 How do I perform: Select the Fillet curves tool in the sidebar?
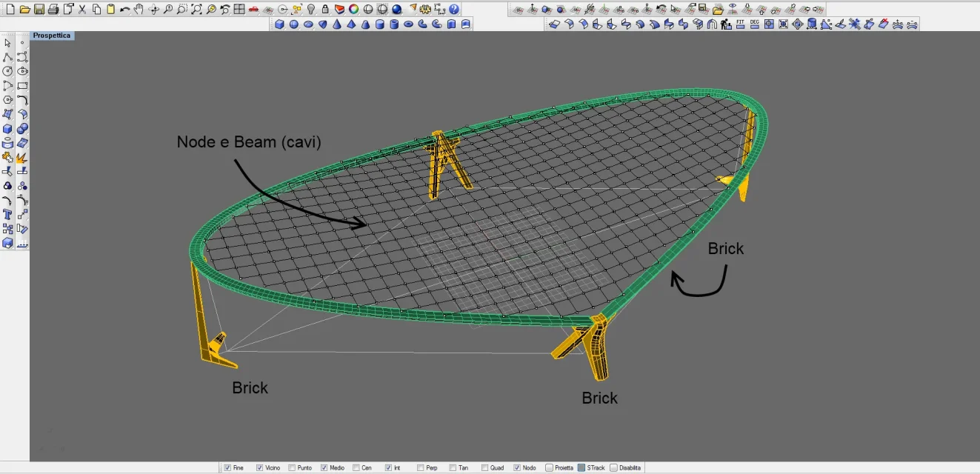[22, 100]
